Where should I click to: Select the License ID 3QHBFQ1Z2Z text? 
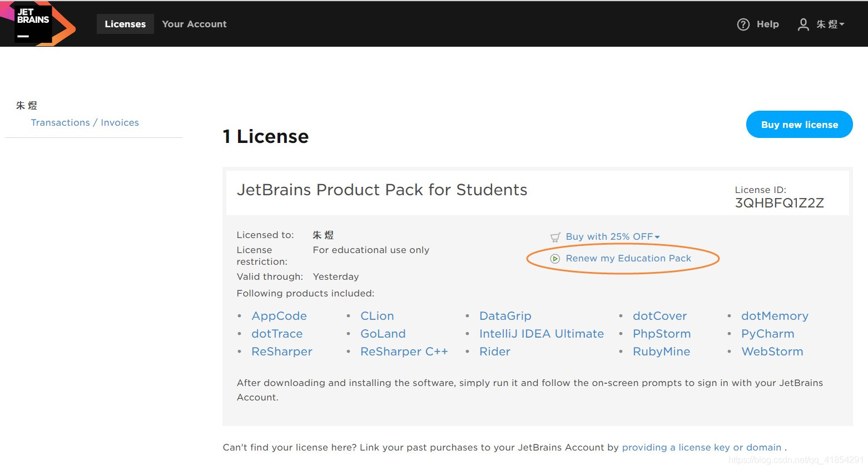tap(779, 203)
